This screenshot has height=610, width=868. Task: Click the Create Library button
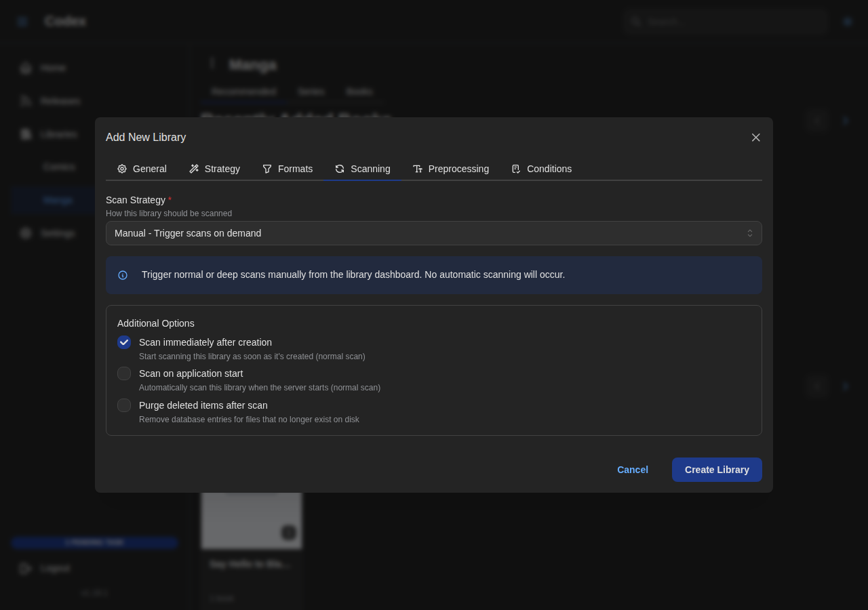tap(717, 470)
